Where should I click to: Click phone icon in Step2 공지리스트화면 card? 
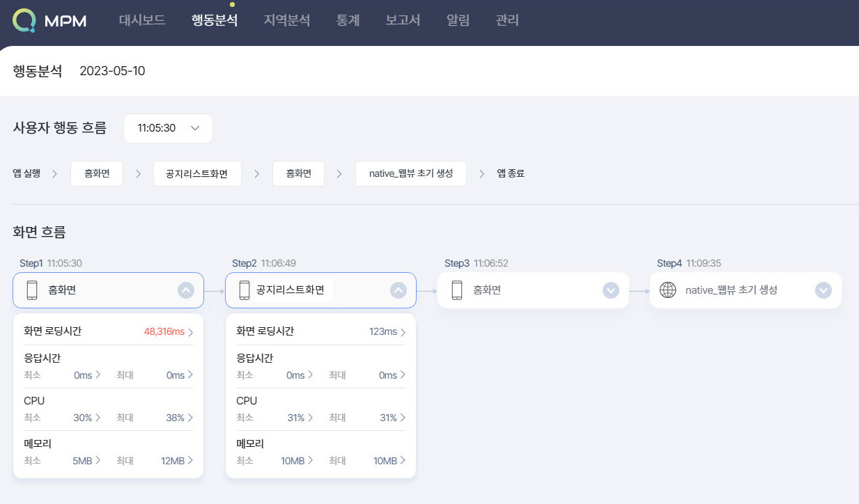coord(245,290)
